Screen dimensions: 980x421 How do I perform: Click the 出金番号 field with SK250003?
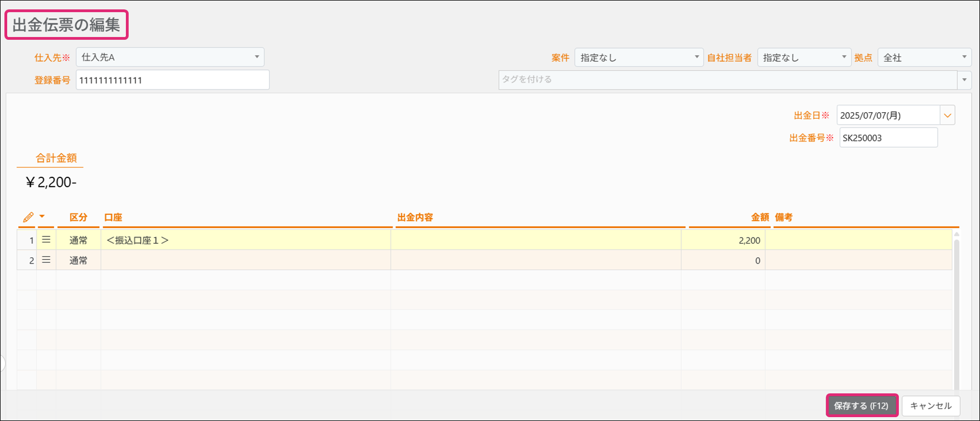[x=888, y=138]
